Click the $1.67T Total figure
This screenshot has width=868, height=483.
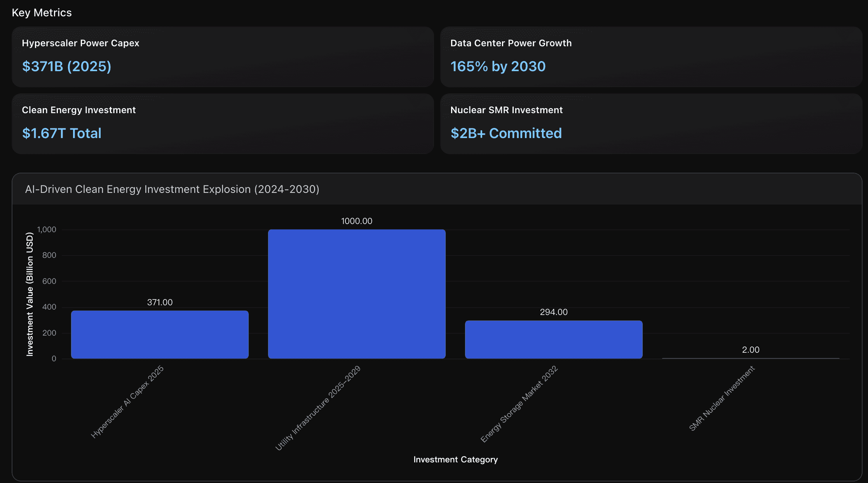point(61,133)
